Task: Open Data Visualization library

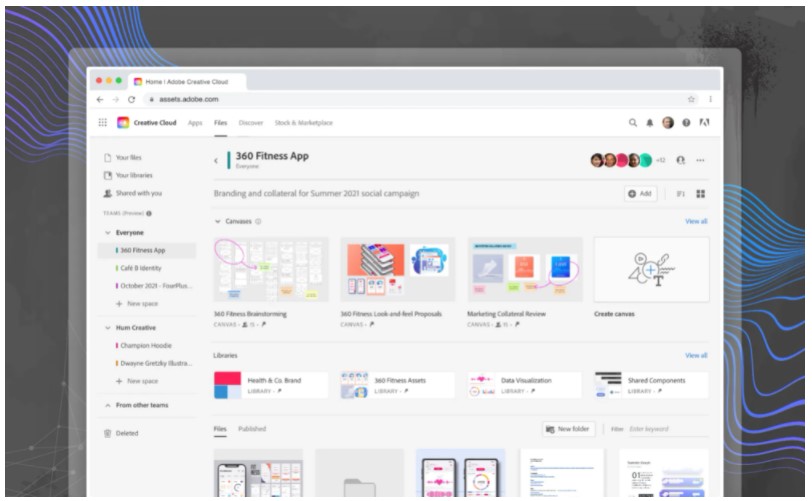Action: [x=525, y=385]
